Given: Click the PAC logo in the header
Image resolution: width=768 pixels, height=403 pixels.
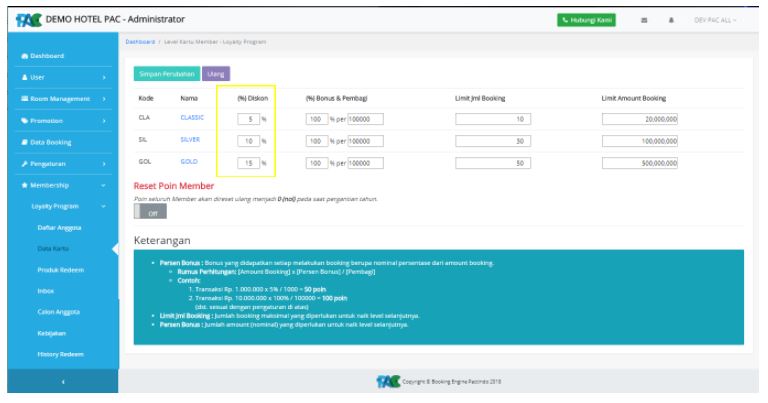Looking at the screenshot, I should pos(28,20).
